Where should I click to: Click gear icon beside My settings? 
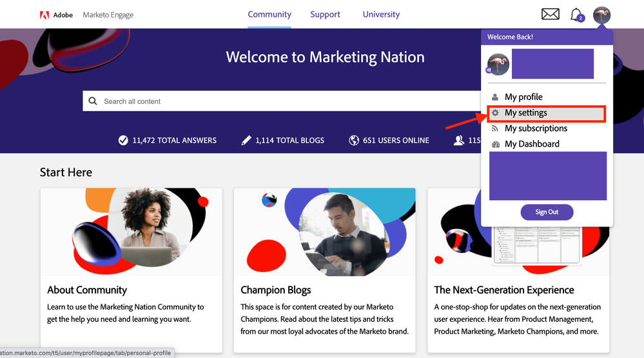tap(495, 113)
